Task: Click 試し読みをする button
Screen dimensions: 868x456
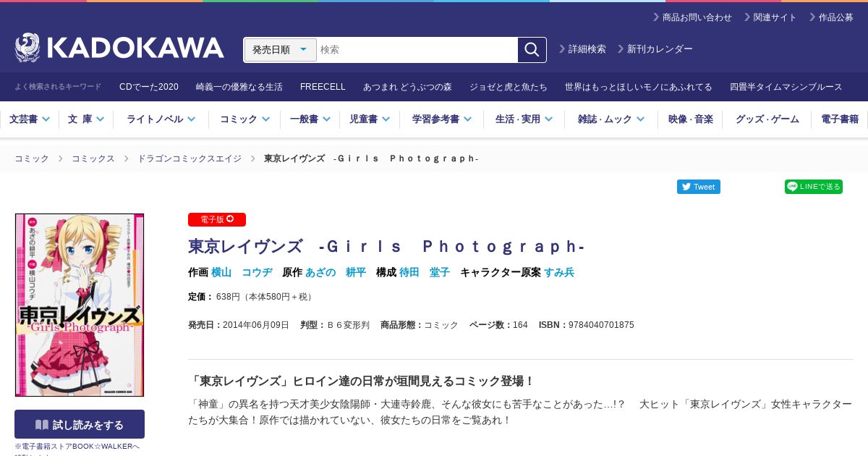Action: pyautogui.click(x=80, y=424)
